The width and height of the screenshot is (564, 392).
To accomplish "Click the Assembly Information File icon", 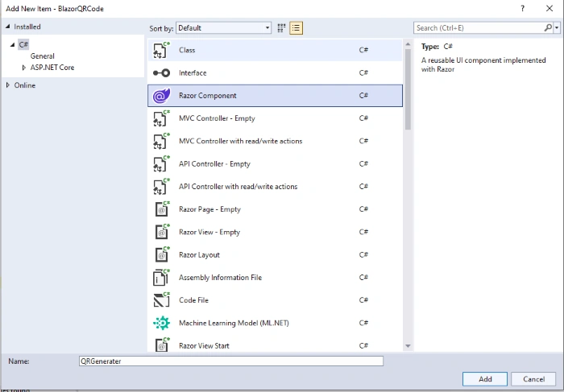I will click(161, 278).
